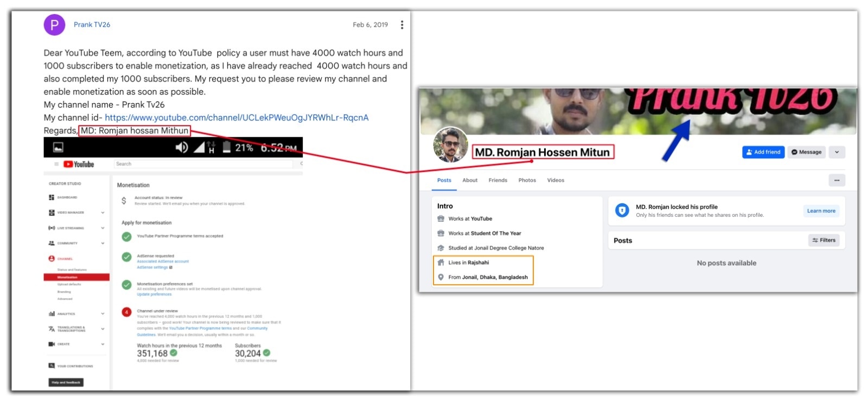The height and width of the screenshot is (404, 868).
Task: Open the three-dot menu on the forum post
Action: tap(402, 25)
